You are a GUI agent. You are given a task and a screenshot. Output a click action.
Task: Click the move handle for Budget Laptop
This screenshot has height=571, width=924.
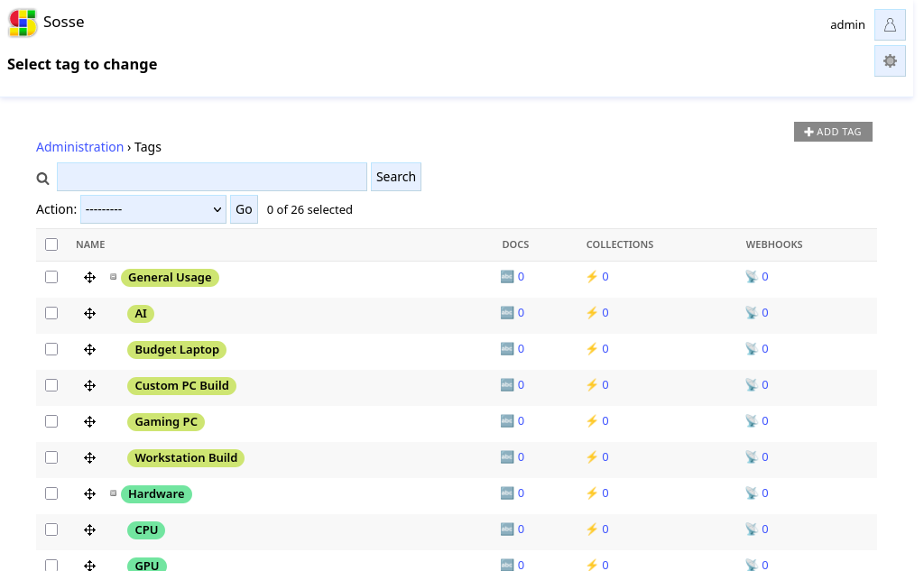89,349
